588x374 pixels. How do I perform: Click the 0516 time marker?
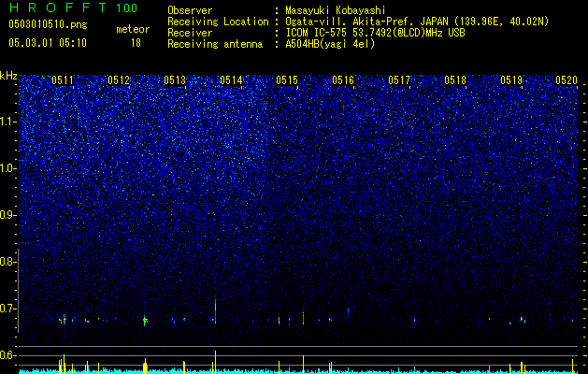(x=343, y=80)
